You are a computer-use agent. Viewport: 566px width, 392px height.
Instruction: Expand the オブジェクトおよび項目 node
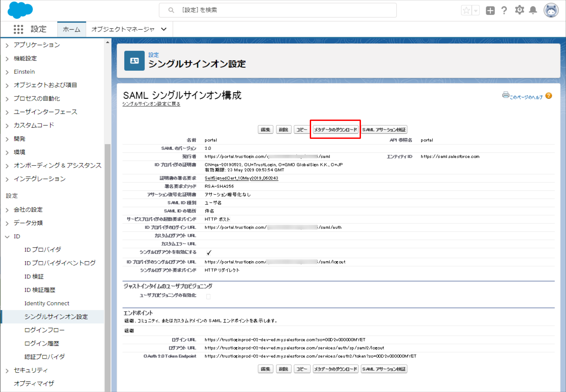7,85
